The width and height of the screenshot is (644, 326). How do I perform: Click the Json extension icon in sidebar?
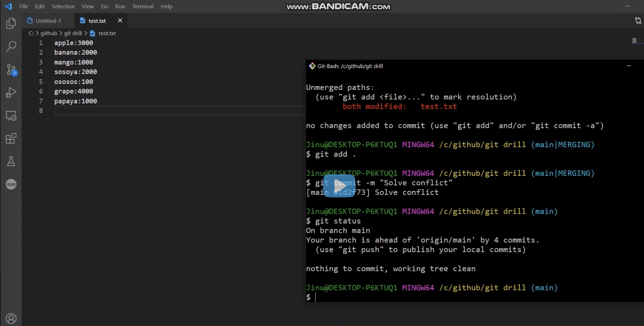pos(11,184)
